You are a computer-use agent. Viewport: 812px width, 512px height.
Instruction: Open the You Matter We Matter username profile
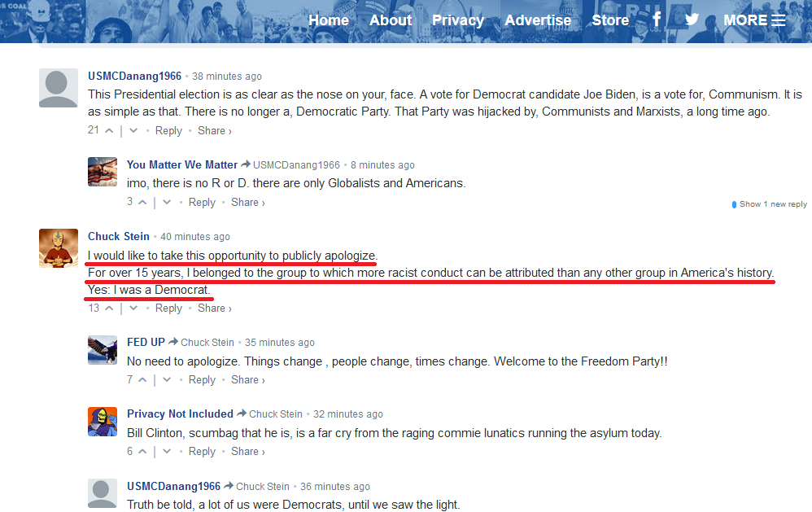(x=182, y=164)
